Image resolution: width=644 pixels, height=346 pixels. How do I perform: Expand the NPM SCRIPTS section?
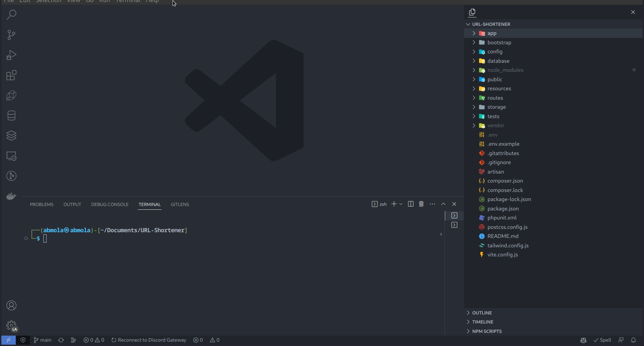553,331
